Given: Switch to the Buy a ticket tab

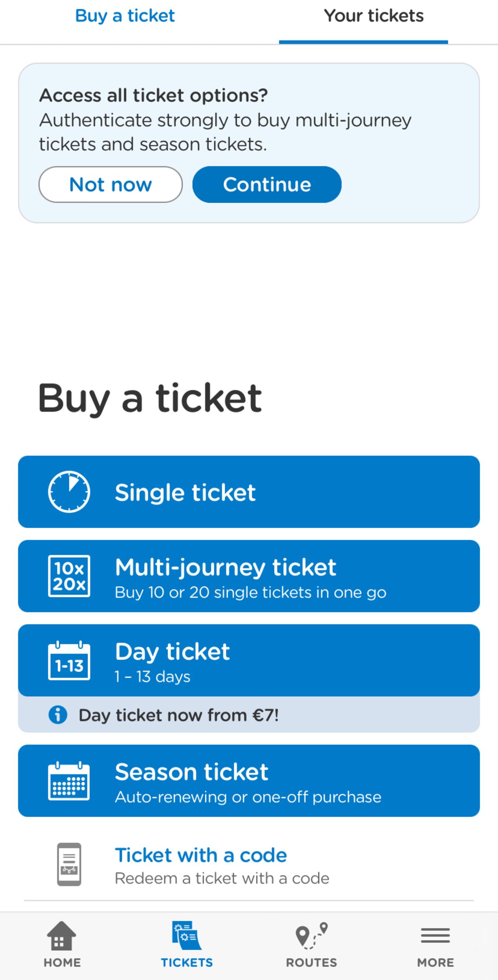Looking at the screenshot, I should pyautogui.click(x=125, y=16).
